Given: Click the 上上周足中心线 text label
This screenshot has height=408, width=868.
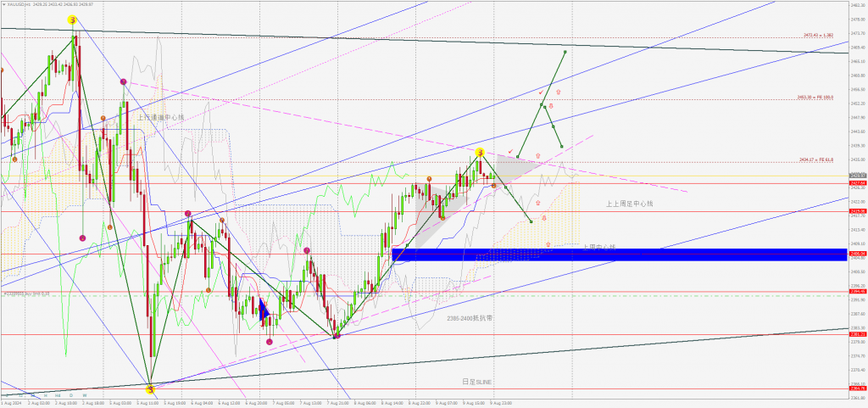Looking at the screenshot, I should (630, 204).
